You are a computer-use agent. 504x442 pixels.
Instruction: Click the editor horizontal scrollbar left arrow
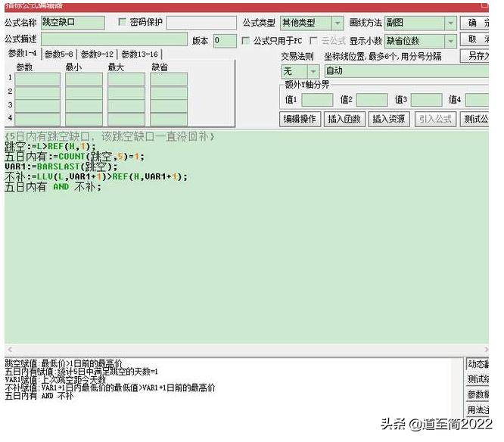point(10,350)
